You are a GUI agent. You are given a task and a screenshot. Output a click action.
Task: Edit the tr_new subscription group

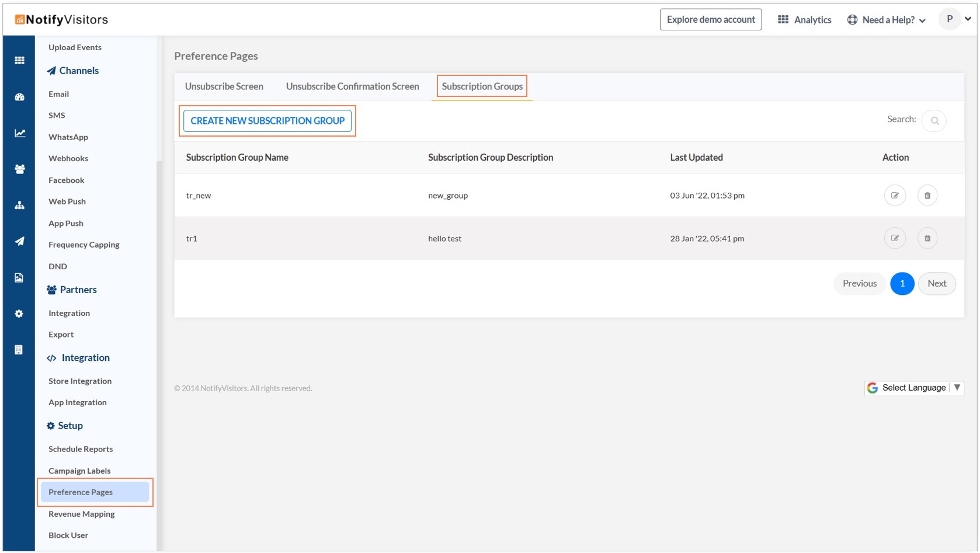coord(895,195)
